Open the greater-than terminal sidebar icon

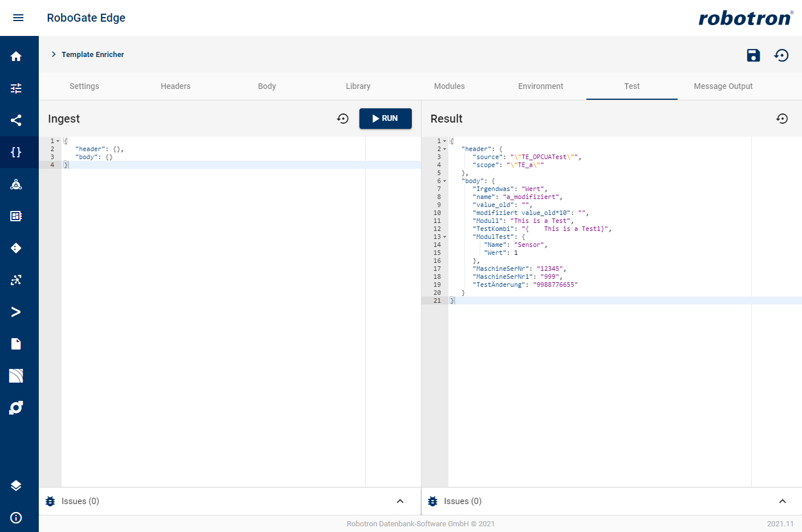16,312
